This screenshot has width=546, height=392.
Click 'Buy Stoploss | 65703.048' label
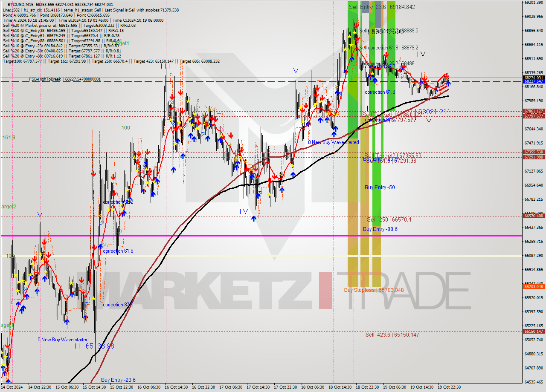click(374, 290)
